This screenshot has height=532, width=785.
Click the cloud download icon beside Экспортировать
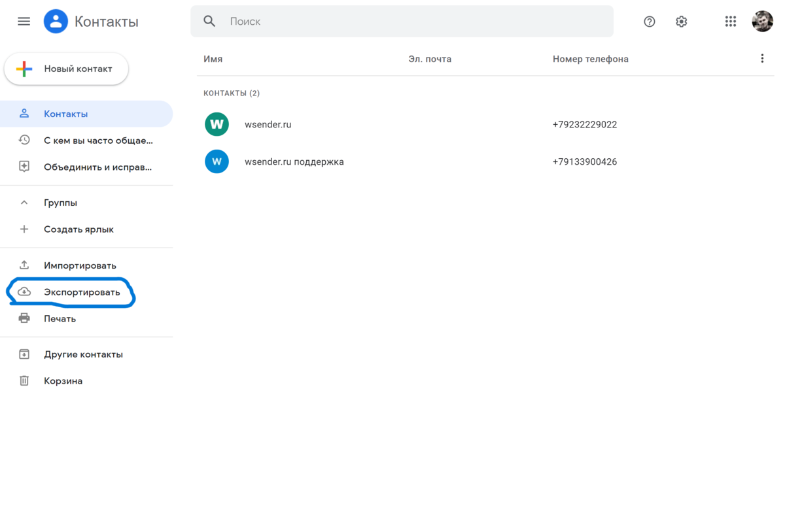(24, 292)
